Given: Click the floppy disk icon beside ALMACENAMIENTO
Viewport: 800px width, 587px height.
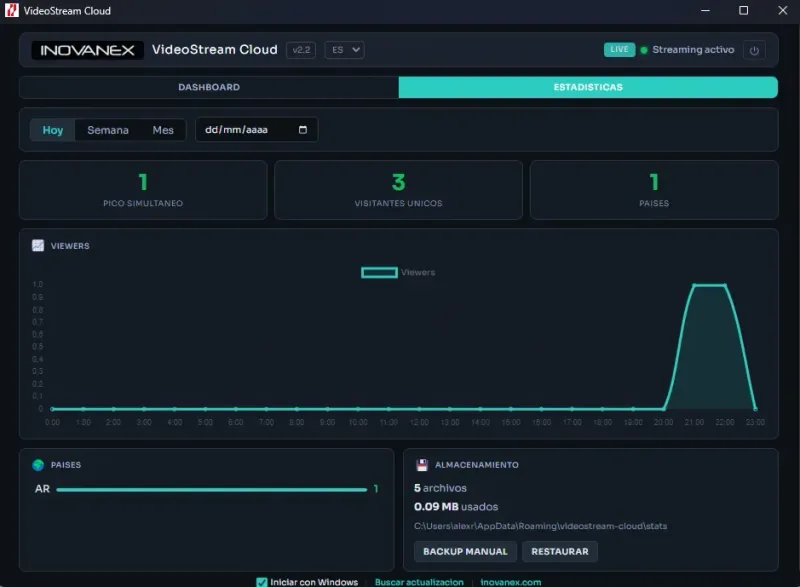Looking at the screenshot, I should 422,465.
